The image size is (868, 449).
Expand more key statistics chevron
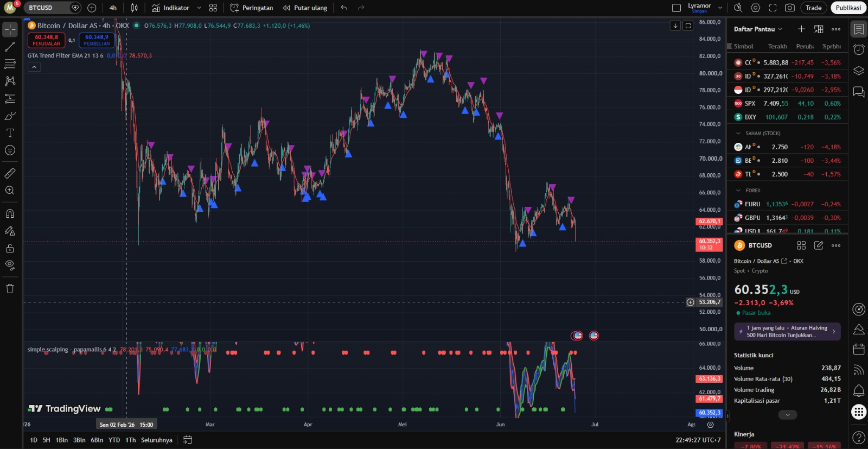coord(788,415)
